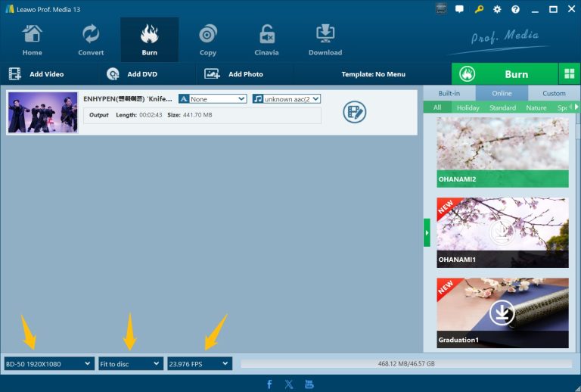
Task: Open video edit icon for ENHYPEN clip
Action: click(355, 112)
